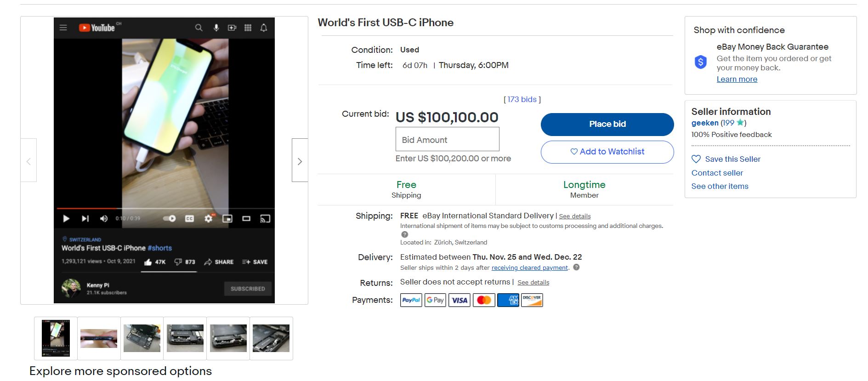868x381 pixels.
Task: Click the thumbs down 873 dislike icon
Action: [178, 262]
